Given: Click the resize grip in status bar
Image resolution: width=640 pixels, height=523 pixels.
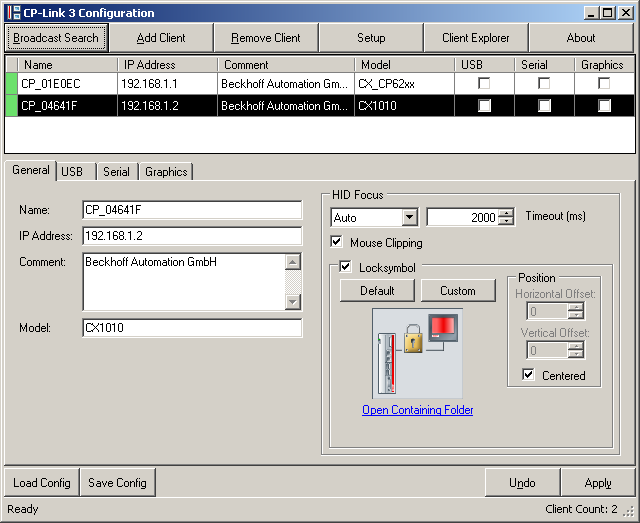Looking at the screenshot, I should click(x=629, y=512).
